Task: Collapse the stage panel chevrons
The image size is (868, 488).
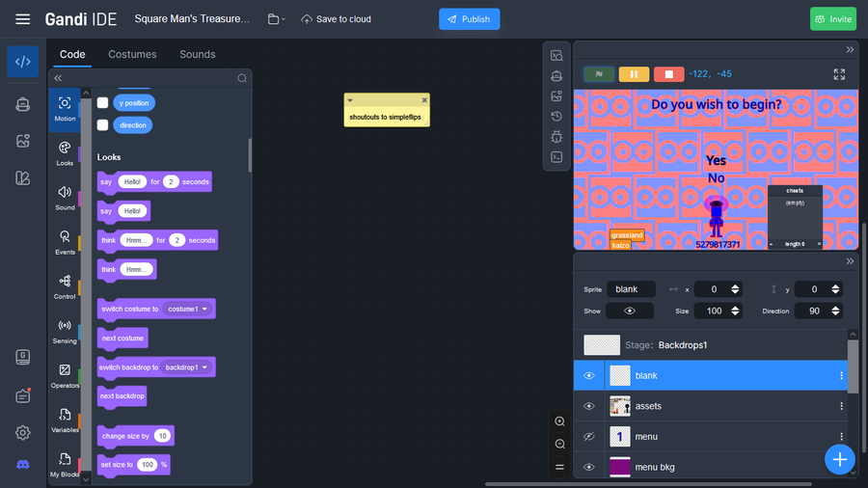Action: coord(850,50)
